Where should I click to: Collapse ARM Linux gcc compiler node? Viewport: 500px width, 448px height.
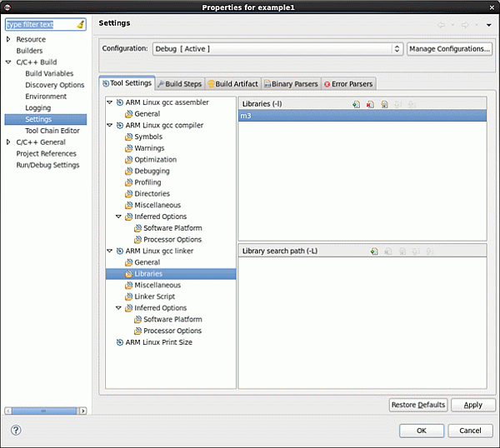(x=110, y=125)
